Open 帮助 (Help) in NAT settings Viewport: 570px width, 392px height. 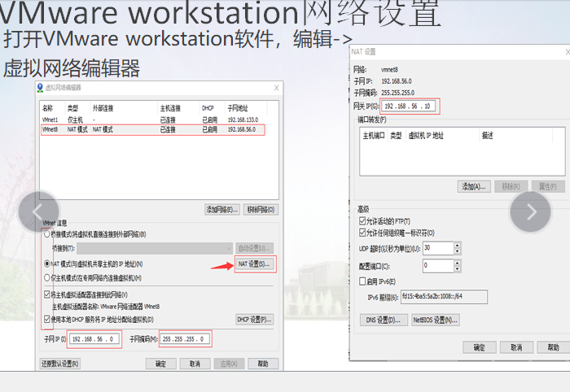tap(553, 347)
